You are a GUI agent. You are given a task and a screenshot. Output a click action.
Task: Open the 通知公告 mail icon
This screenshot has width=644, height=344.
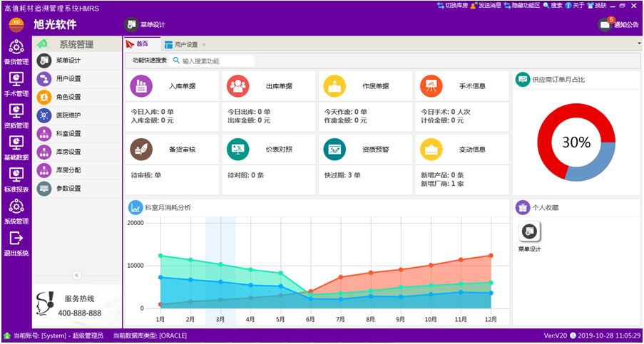click(x=605, y=24)
